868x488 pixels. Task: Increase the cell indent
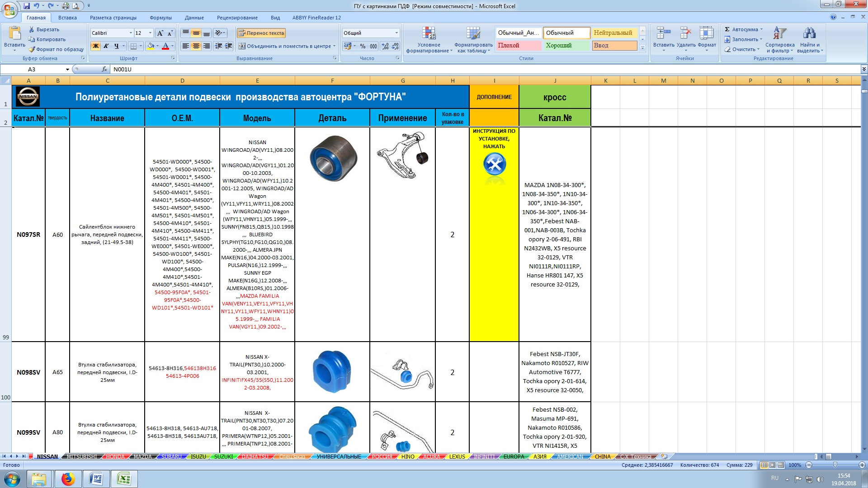click(x=229, y=46)
